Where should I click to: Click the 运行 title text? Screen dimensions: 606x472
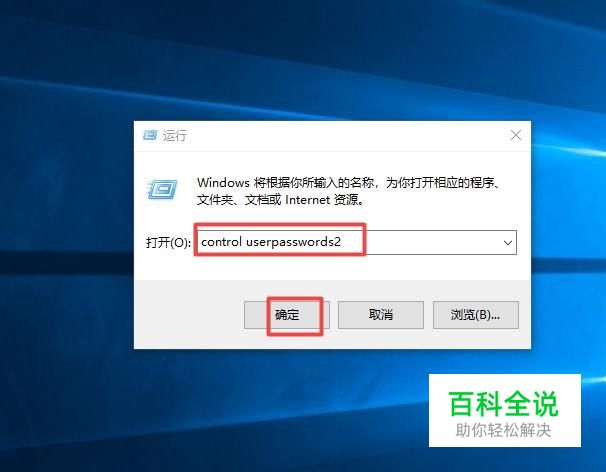point(175,136)
